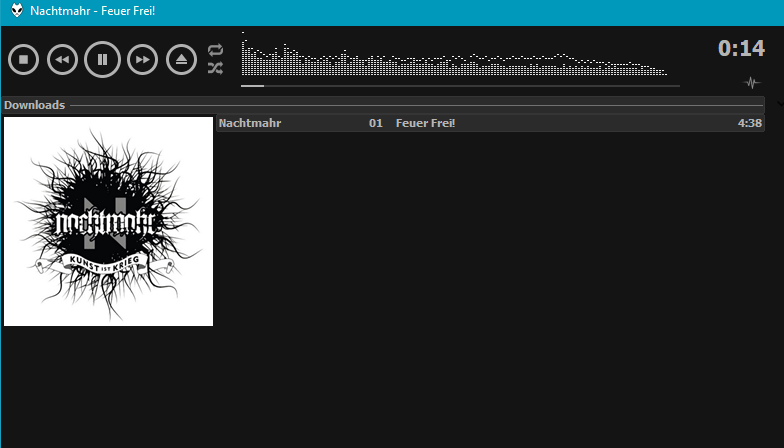The width and height of the screenshot is (784, 448).
Task: Open files with the eject button
Action: [x=182, y=60]
